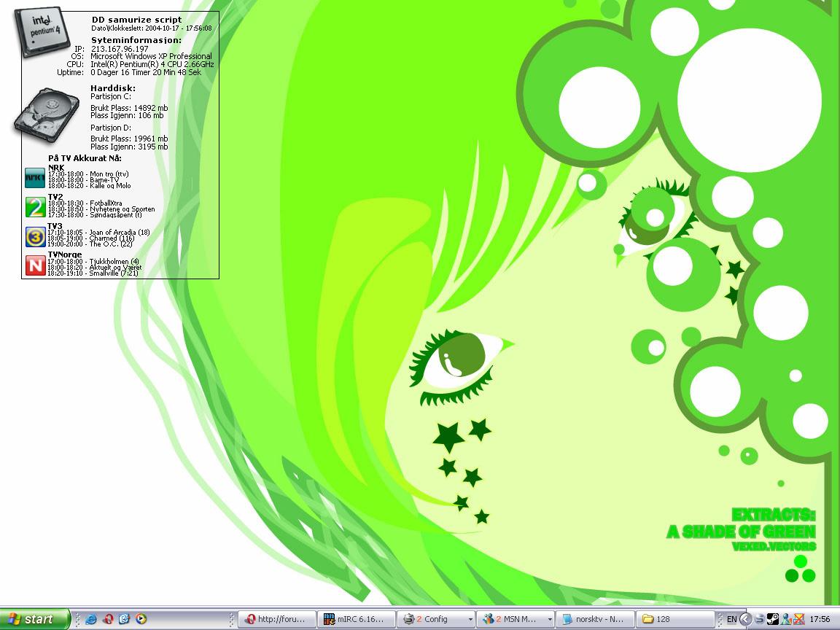
Task: Click the taskbar clock showing 17:56
Action: pos(820,619)
